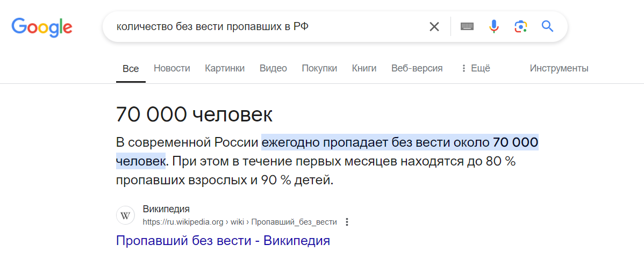Go to Google homepage via logo
The height and width of the screenshot is (259, 644).
[42, 27]
